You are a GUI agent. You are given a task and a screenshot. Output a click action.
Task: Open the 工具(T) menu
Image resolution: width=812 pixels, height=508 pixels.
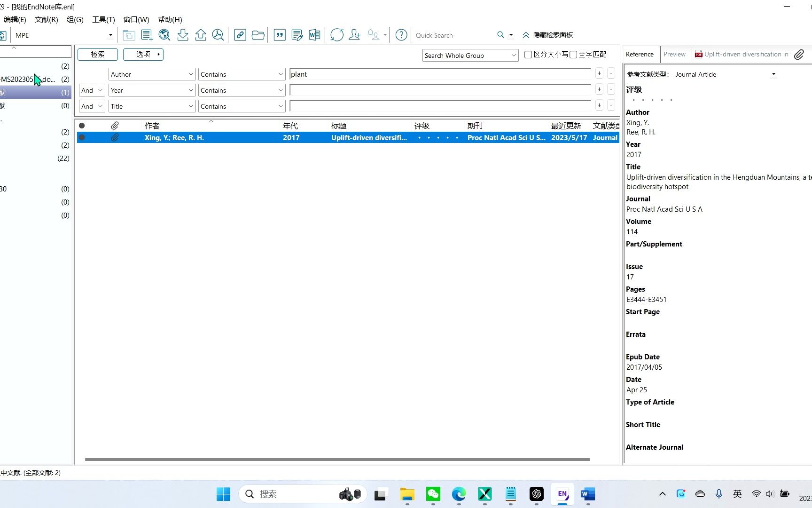(x=103, y=19)
